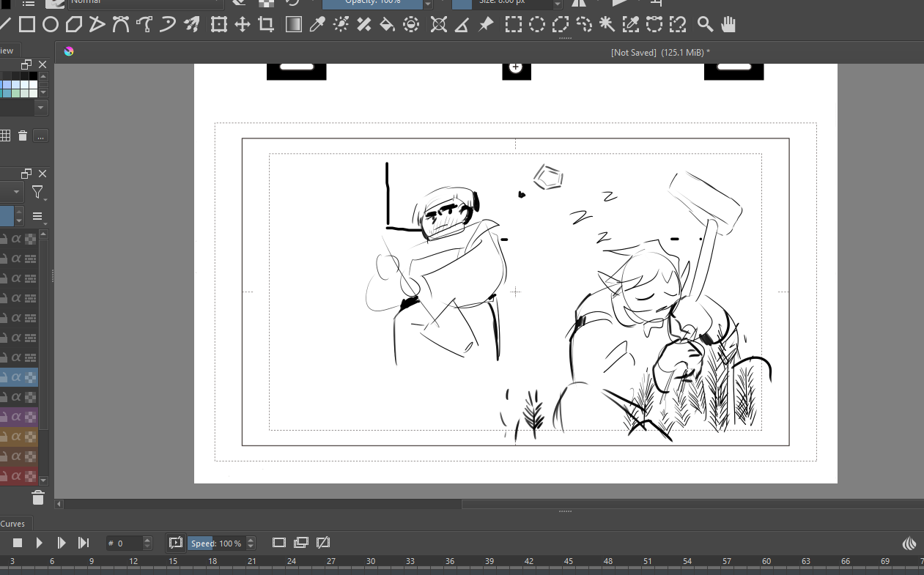
Task: Select the Gradient tool
Action: tap(293, 25)
